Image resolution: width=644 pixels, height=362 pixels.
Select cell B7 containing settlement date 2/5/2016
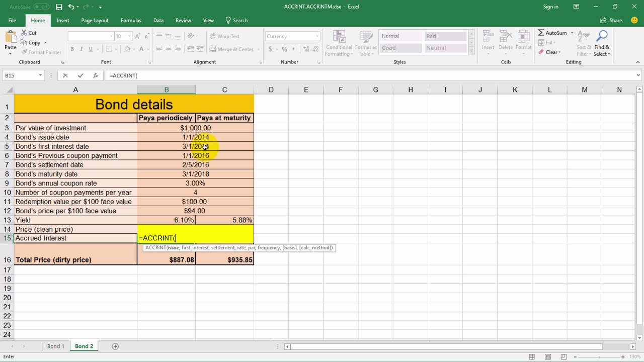[195, 165]
